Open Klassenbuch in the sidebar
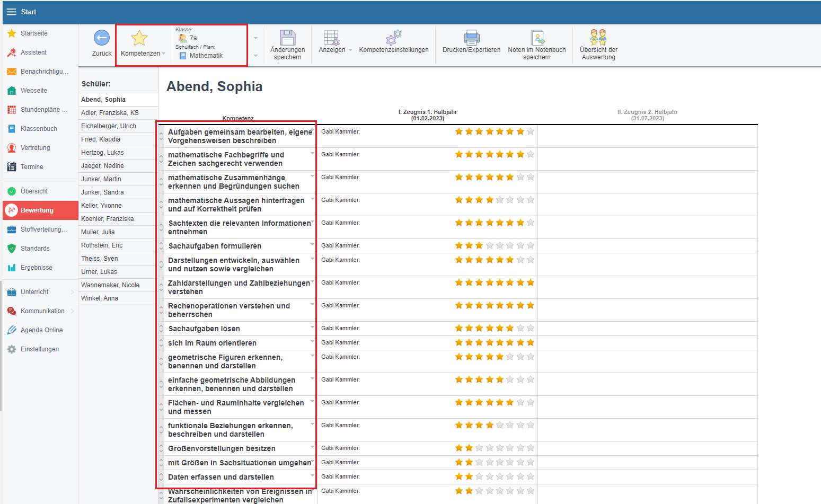Viewport: 821px width, 504px height. pyautogui.click(x=39, y=129)
